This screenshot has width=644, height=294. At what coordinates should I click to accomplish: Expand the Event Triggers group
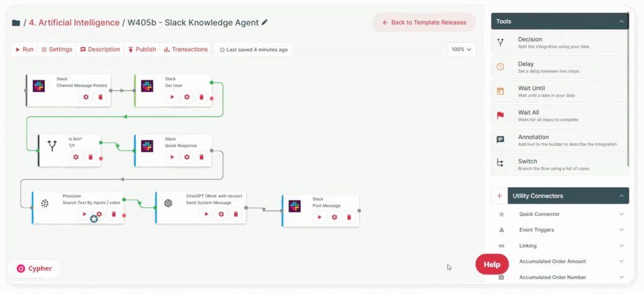[621, 230]
